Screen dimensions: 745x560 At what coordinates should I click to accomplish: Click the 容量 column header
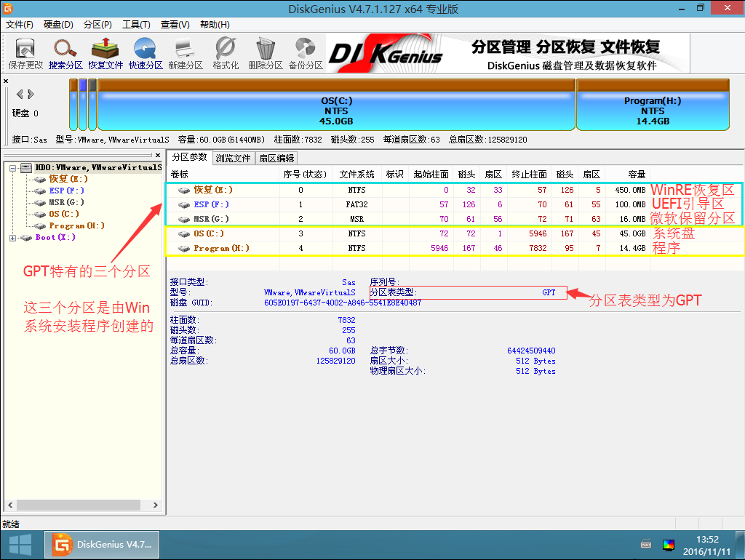coord(628,175)
